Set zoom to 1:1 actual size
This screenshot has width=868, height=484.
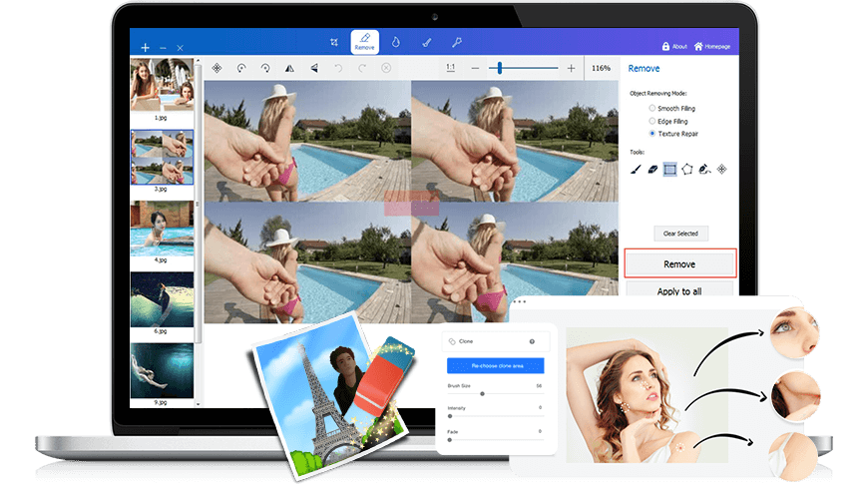click(x=451, y=68)
